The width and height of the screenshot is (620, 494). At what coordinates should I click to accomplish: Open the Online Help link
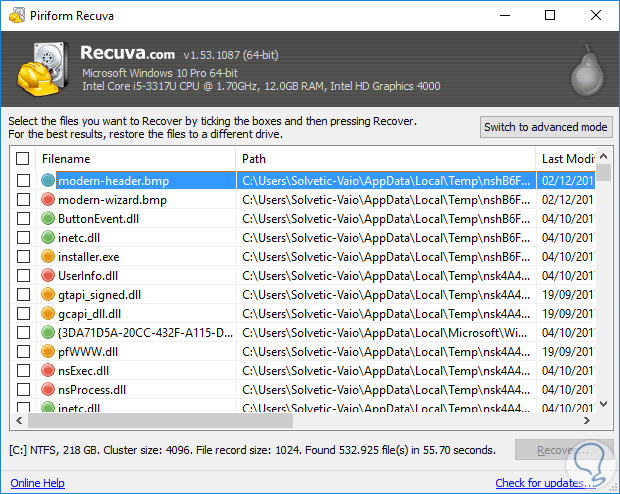pyautogui.click(x=38, y=484)
